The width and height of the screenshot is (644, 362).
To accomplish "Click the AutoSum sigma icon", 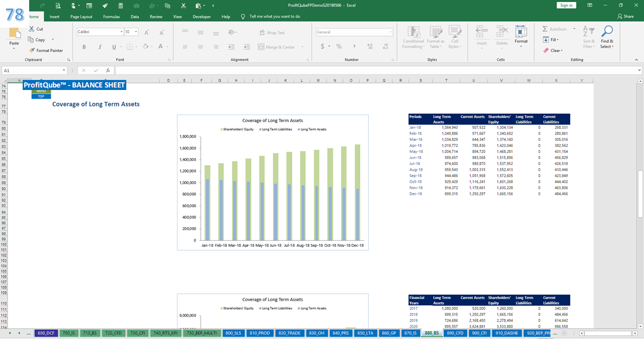I will pyautogui.click(x=545, y=29).
